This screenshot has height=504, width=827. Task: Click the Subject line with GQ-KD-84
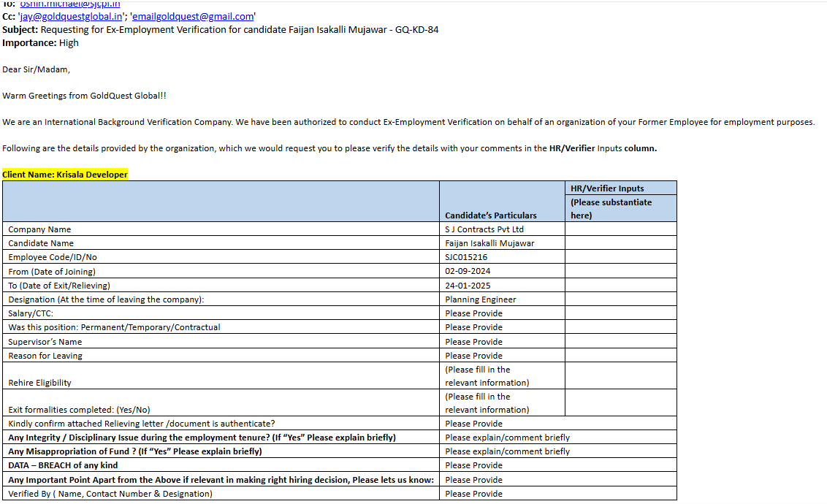coord(221,29)
